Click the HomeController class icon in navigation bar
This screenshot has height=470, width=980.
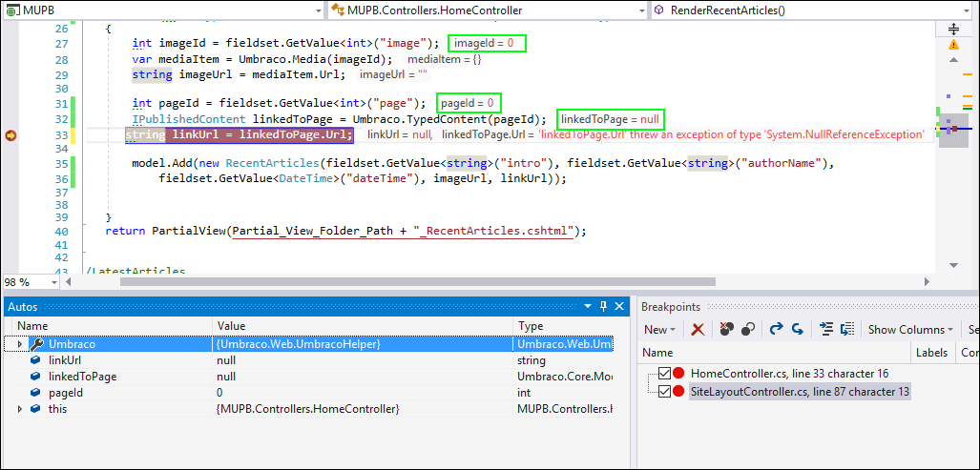pyautogui.click(x=338, y=10)
